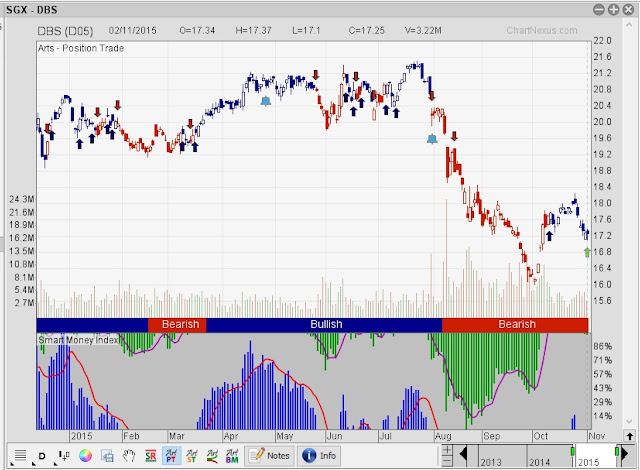Click the C=17.25 close value
The height and width of the screenshot is (470, 640).
pyautogui.click(x=367, y=31)
